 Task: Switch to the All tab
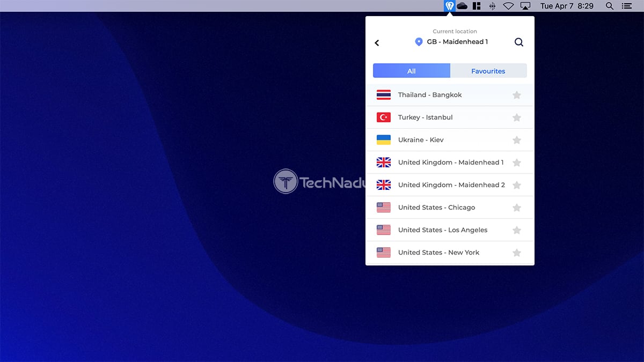point(412,71)
